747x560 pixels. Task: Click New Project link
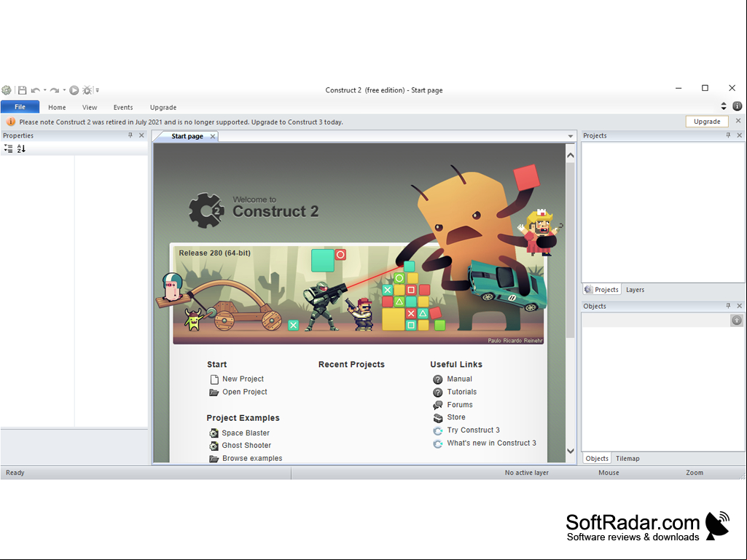tap(243, 379)
